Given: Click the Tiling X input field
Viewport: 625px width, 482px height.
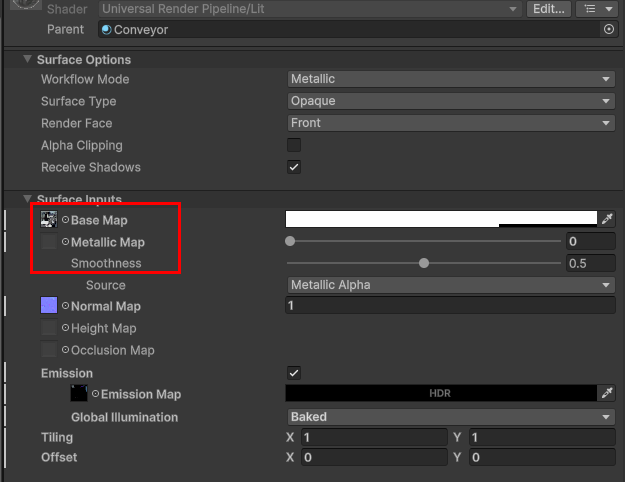Looking at the screenshot, I should click(374, 437).
